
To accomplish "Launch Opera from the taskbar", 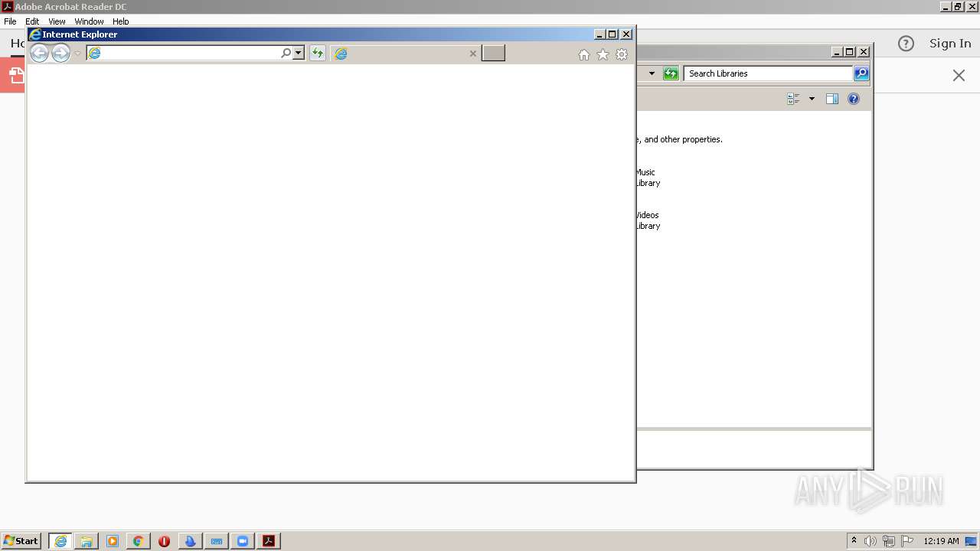I will (x=164, y=541).
